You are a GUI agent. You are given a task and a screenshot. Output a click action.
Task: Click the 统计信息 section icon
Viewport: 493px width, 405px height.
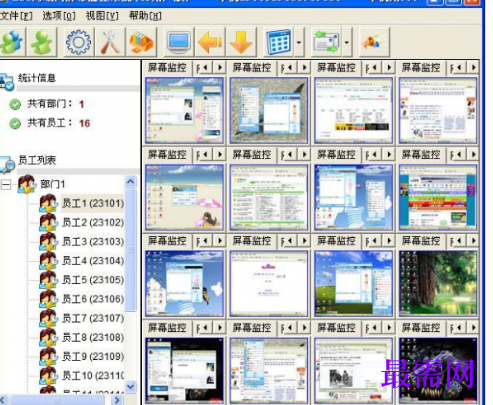click(x=7, y=82)
